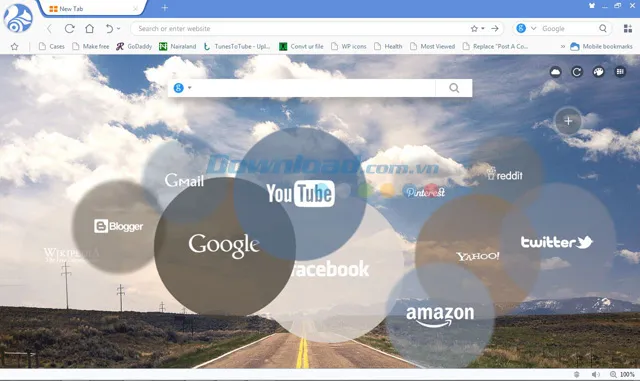Open the UC Browser logo menu

click(18, 18)
